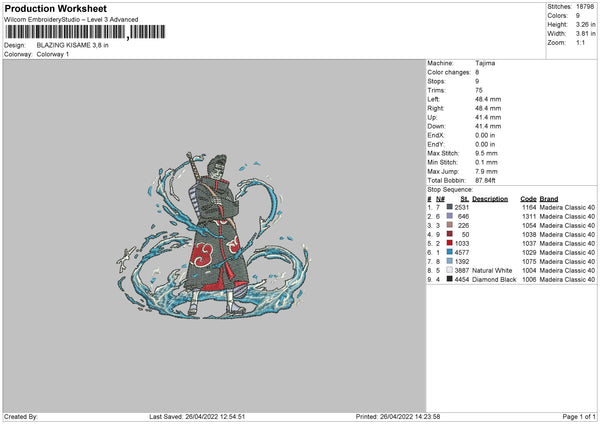Click the Brand column header
The height and width of the screenshot is (424, 600).
point(549,199)
